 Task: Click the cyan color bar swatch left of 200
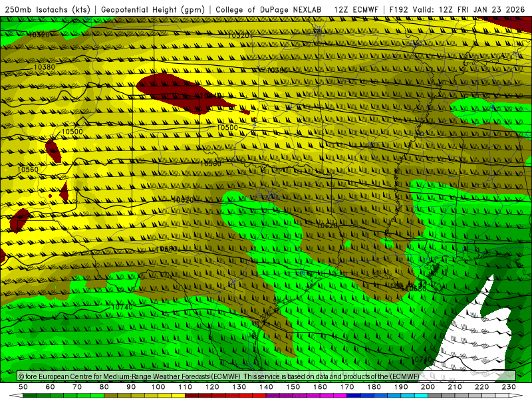pos(421,396)
